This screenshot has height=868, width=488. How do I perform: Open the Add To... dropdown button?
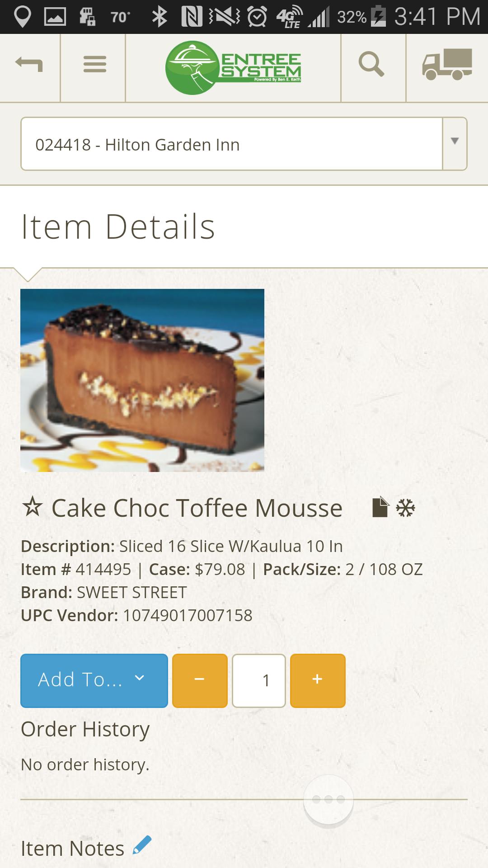[x=94, y=680]
